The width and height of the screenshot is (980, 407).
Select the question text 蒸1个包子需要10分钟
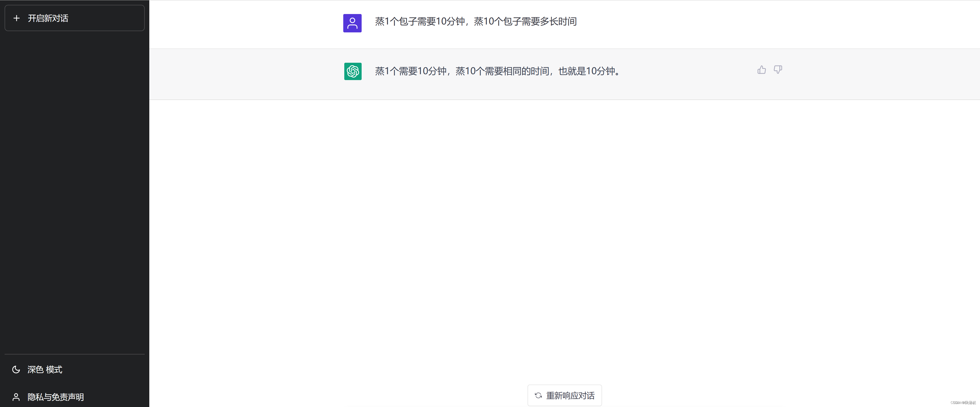pyautogui.click(x=420, y=21)
